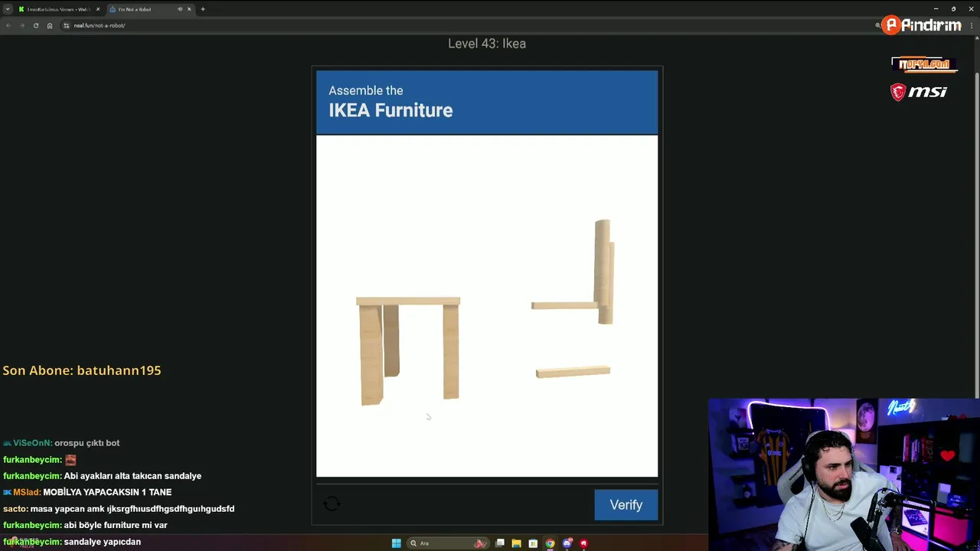
Task: Close the Kick stream browser tab
Action: 97,9
